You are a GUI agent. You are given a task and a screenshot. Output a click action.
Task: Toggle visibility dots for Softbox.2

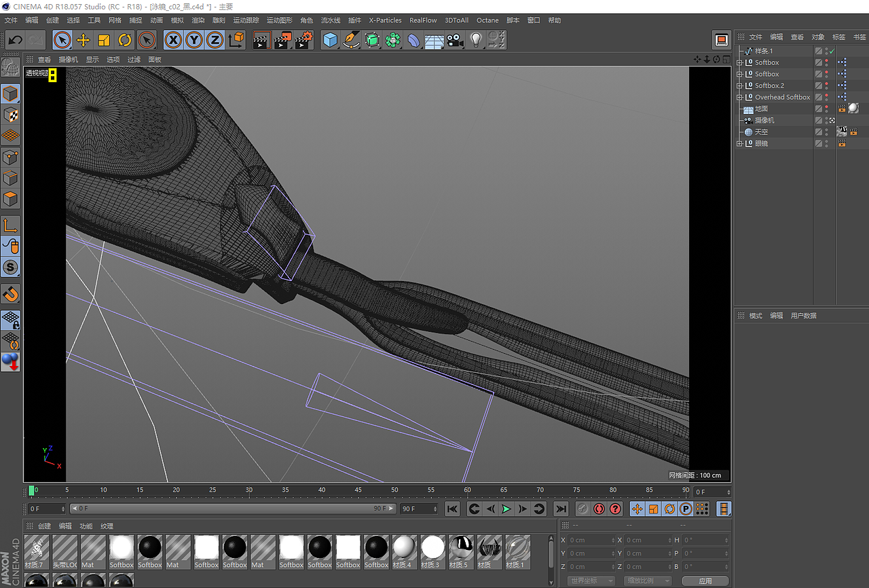pyautogui.click(x=826, y=86)
